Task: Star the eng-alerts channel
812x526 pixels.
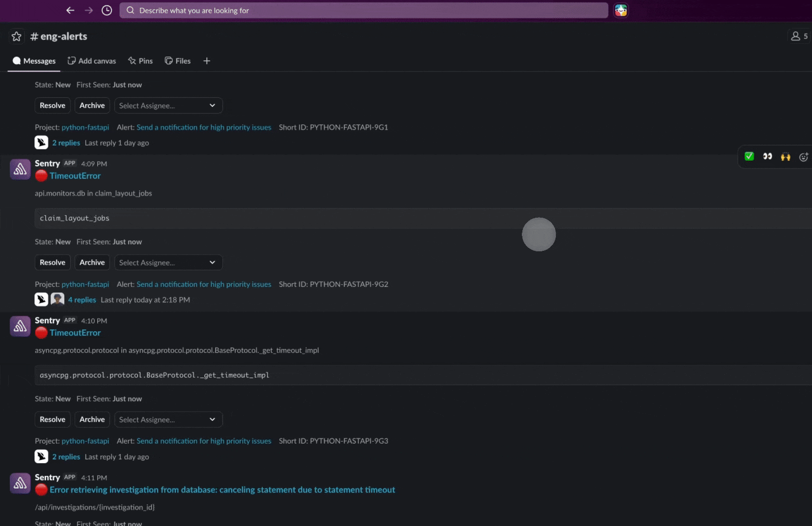Action: tap(17, 37)
